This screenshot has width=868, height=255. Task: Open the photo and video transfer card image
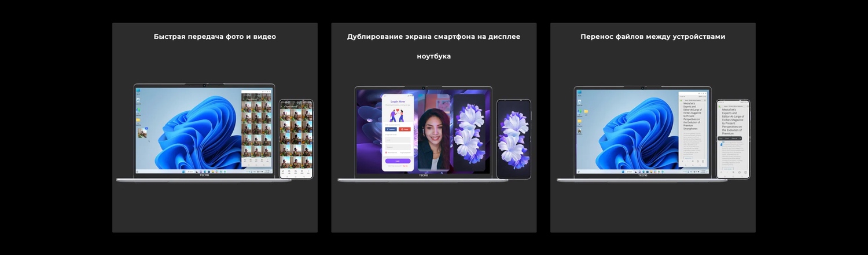click(215, 133)
